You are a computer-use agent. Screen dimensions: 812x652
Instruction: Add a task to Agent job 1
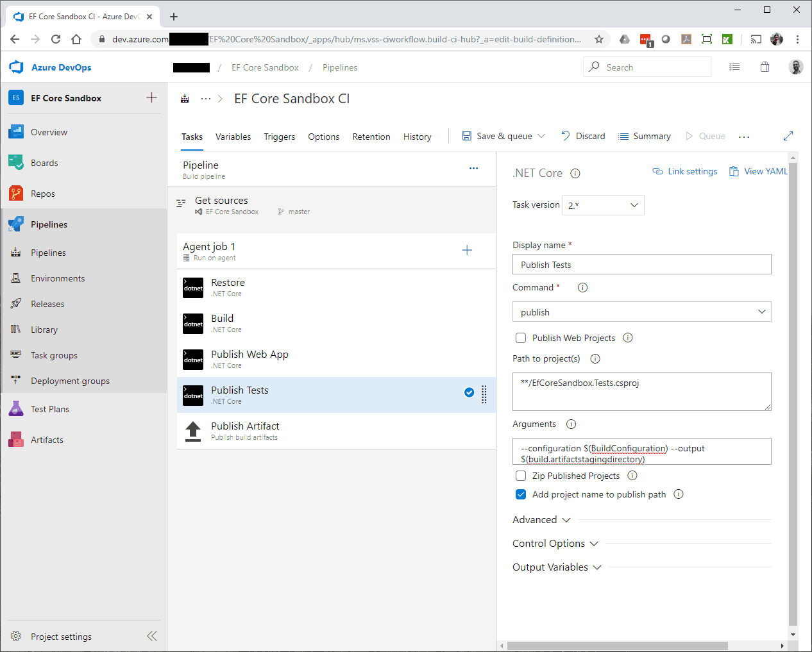(467, 251)
